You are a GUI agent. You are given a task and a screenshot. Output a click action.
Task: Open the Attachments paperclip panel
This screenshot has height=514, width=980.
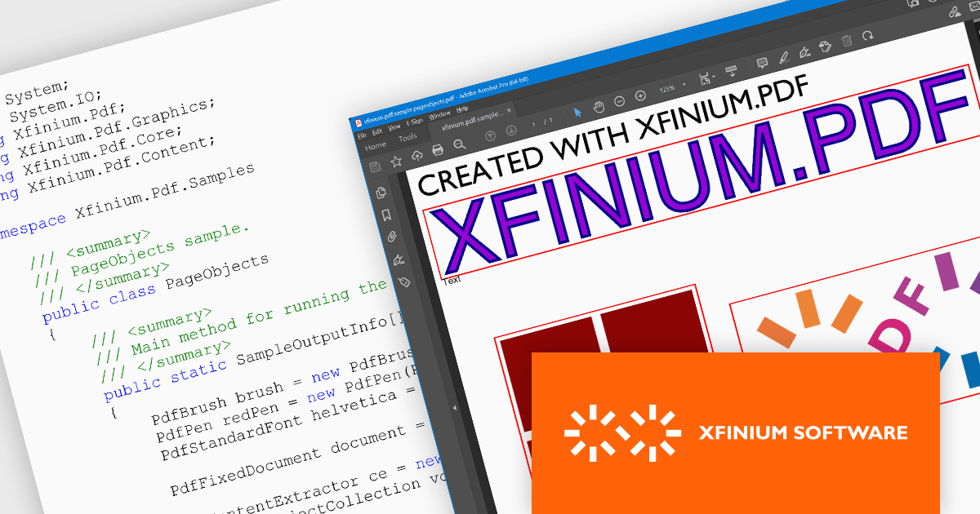pos(393,237)
